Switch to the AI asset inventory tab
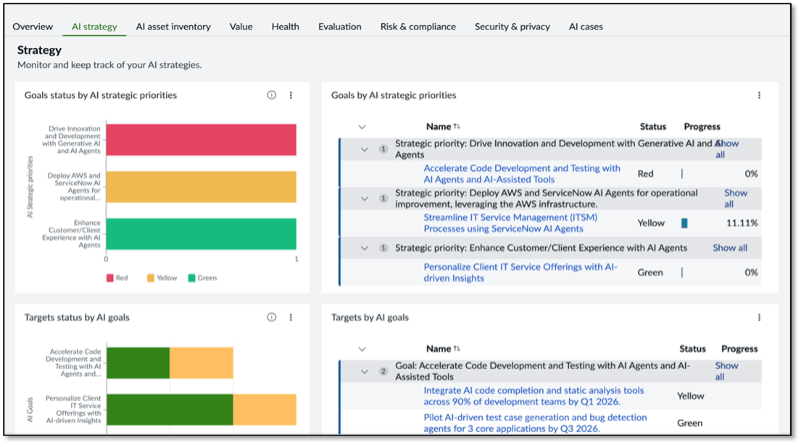This screenshot has height=447, width=804. click(173, 26)
